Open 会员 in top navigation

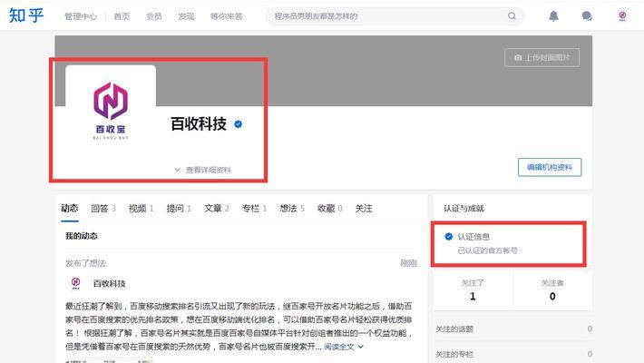[x=153, y=16]
